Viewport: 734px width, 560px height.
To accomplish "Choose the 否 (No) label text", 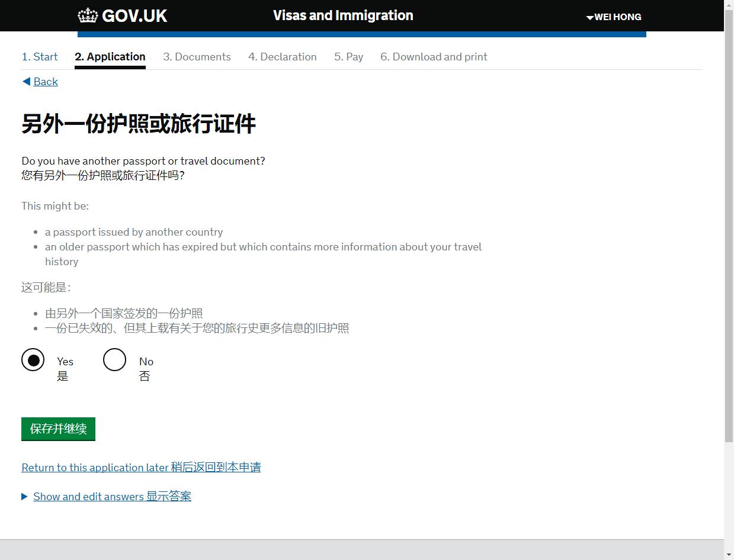I will 145,376.
